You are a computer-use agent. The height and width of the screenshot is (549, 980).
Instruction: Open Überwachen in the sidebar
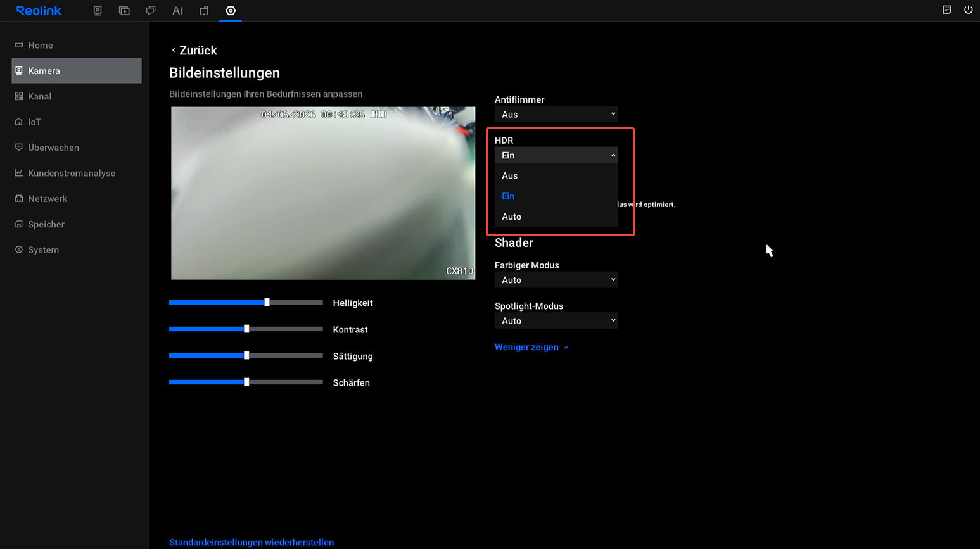(77, 148)
